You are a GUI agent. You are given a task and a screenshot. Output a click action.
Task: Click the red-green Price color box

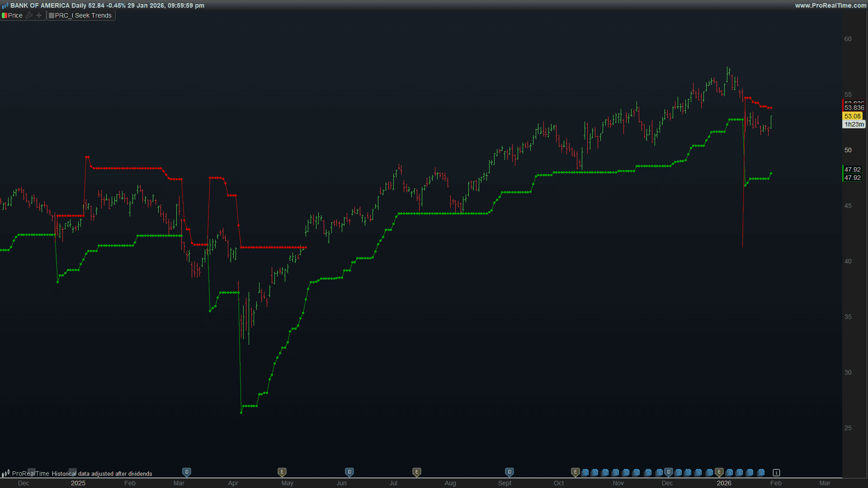click(x=5, y=15)
